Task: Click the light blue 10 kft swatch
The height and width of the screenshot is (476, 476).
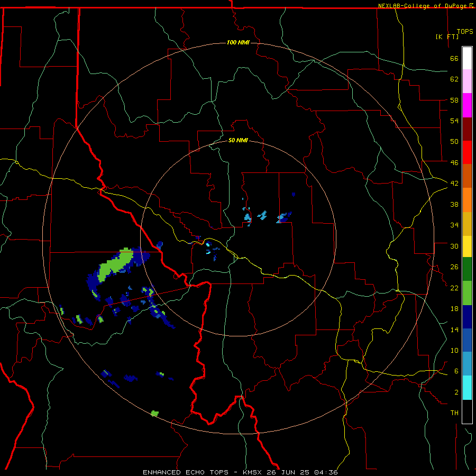Action: point(467,364)
